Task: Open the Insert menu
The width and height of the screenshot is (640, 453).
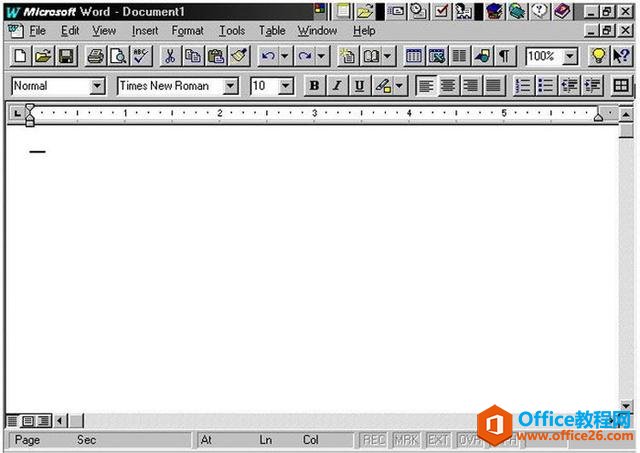Action: click(x=145, y=31)
